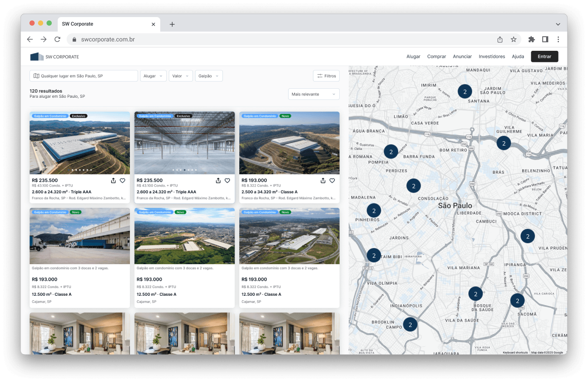Open the Alugar filter dropdown

(153, 76)
